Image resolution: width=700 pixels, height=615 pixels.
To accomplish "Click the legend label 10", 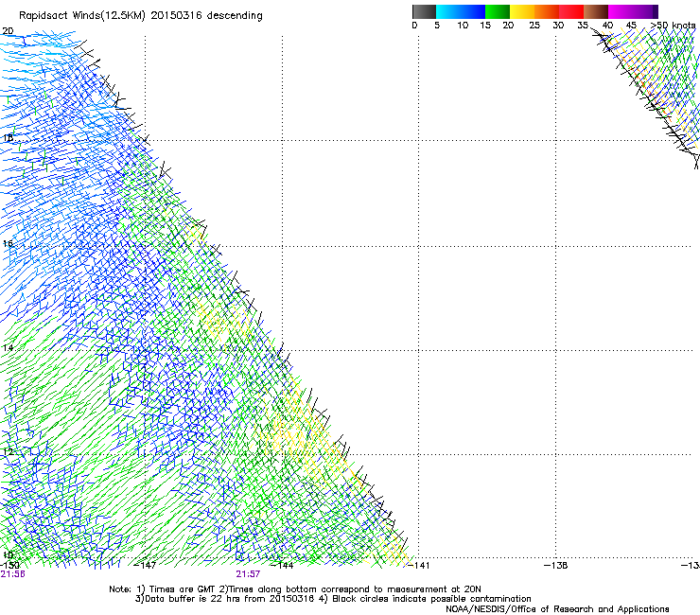I will [463, 26].
